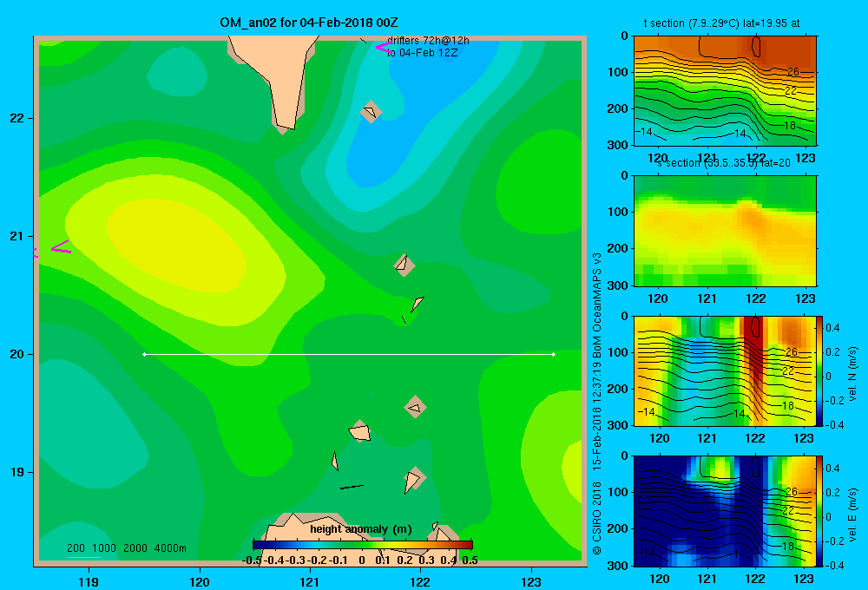
Task: Click the height anomaly colour bar
Action: coord(363,545)
